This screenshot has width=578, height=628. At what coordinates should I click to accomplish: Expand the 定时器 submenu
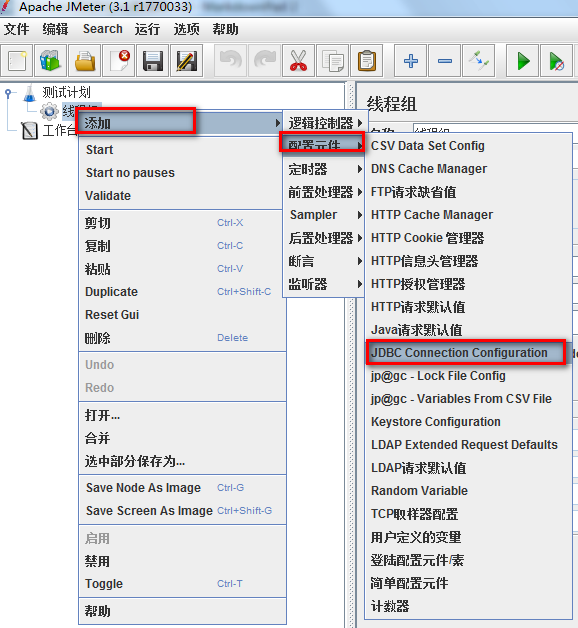tap(324, 169)
